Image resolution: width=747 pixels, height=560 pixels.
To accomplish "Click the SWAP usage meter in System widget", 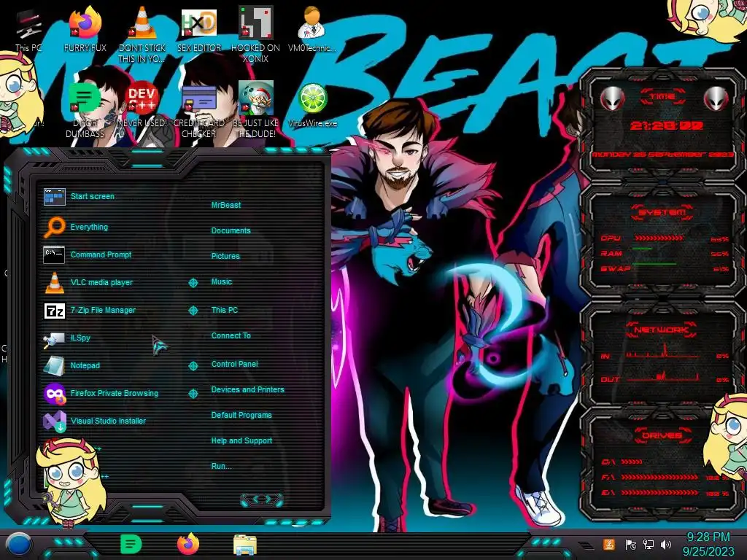I will coord(654,263).
